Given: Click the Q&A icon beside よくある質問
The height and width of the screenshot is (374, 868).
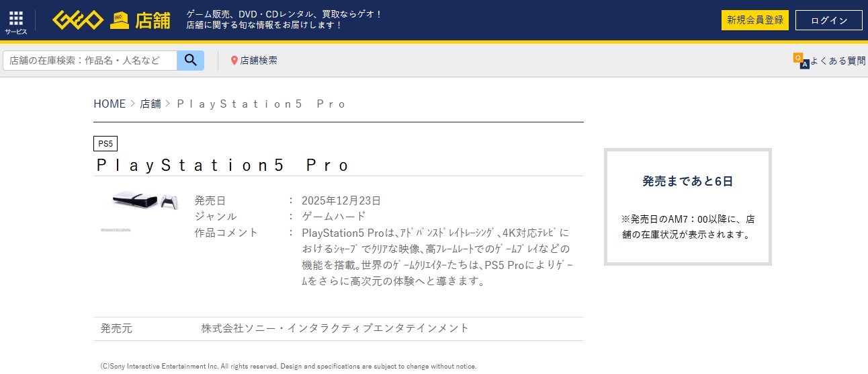Looking at the screenshot, I should 800,61.
